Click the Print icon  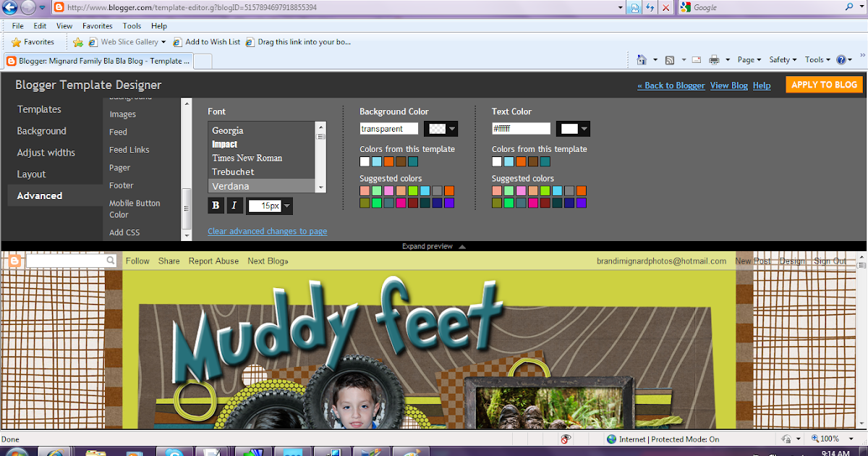coord(714,60)
